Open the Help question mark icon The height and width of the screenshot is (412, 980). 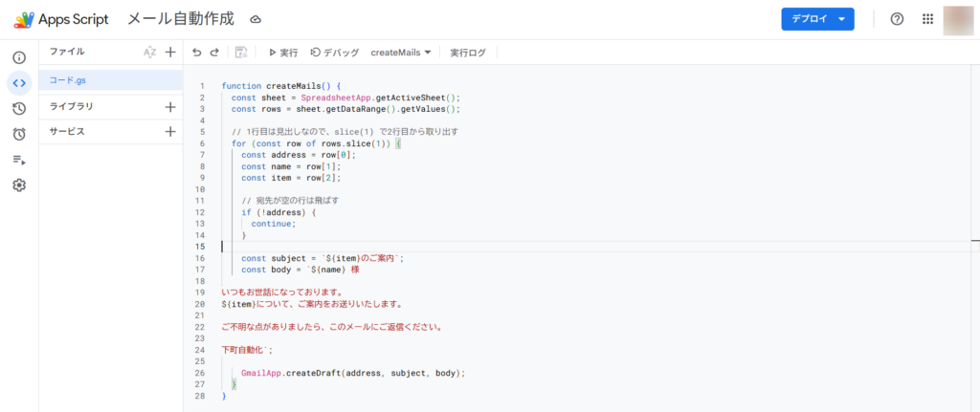click(897, 19)
